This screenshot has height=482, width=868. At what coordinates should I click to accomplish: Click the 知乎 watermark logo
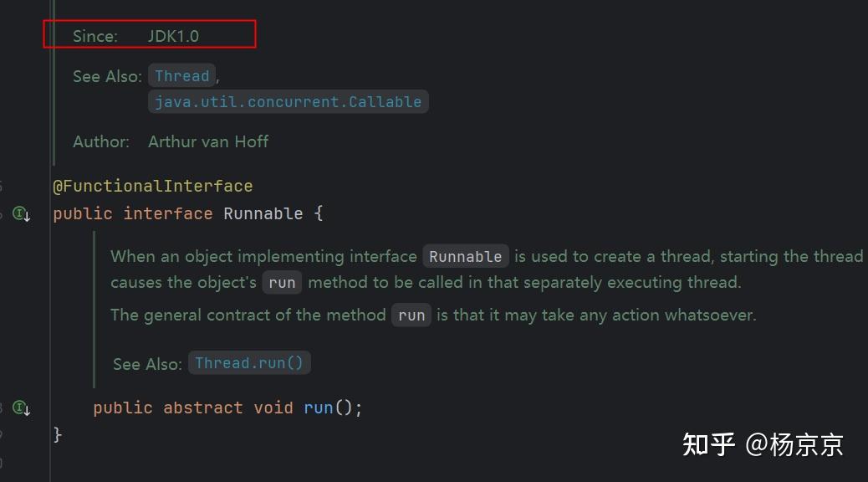[x=708, y=444]
